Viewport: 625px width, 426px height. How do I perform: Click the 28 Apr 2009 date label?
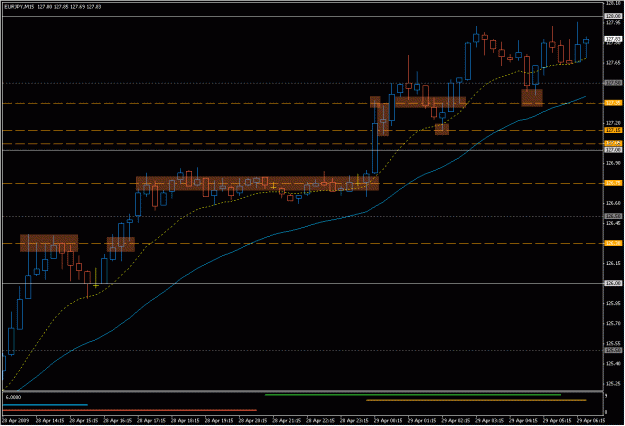pyautogui.click(x=16, y=420)
